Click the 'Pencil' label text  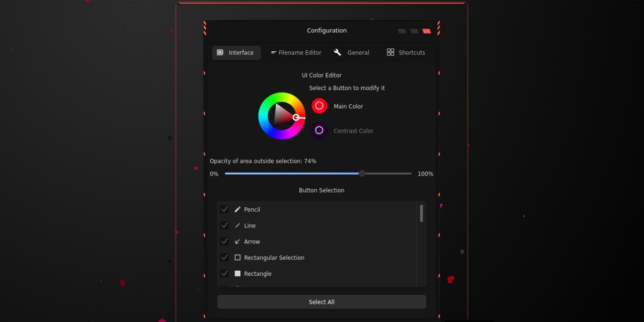point(252,209)
